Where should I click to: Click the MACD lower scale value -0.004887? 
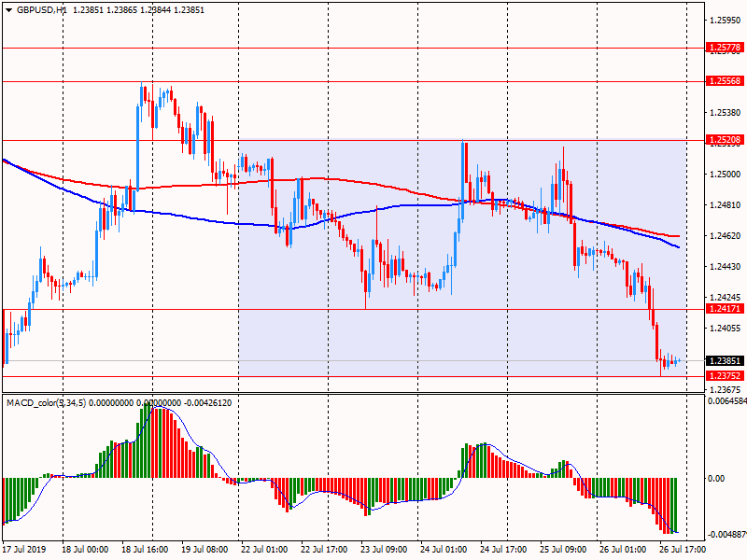point(726,534)
